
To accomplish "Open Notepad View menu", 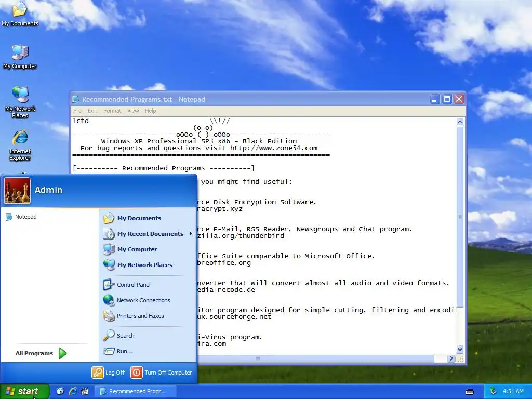I will [x=133, y=111].
